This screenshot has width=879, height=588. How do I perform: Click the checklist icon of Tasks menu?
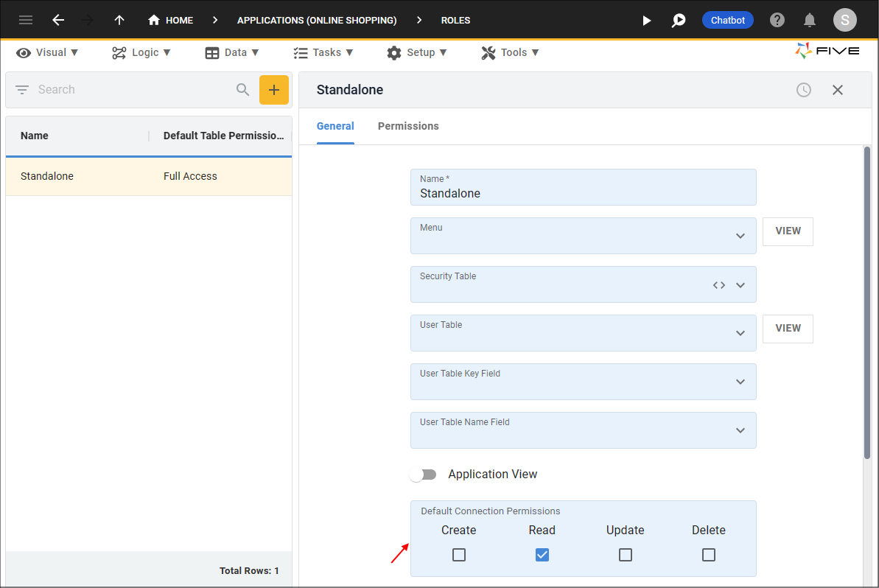click(x=301, y=53)
